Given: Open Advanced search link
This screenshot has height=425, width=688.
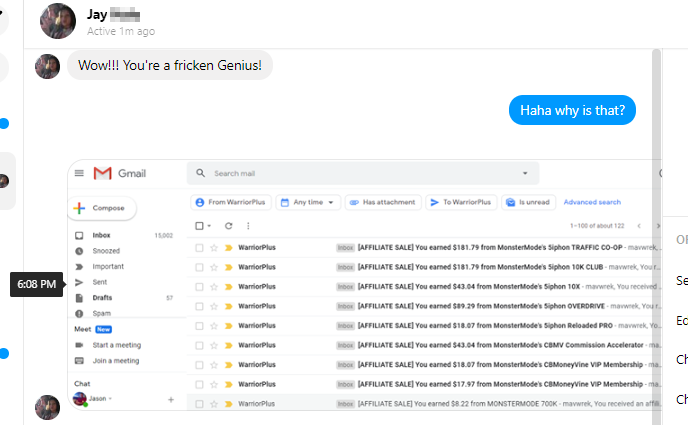Looking at the screenshot, I should (592, 202).
